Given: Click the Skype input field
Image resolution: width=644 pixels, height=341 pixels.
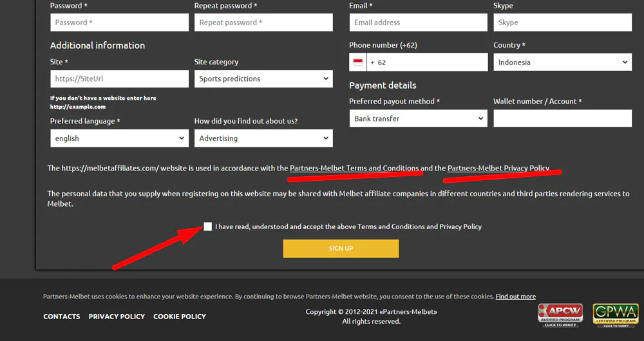Looking at the screenshot, I should [x=563, y=23].
